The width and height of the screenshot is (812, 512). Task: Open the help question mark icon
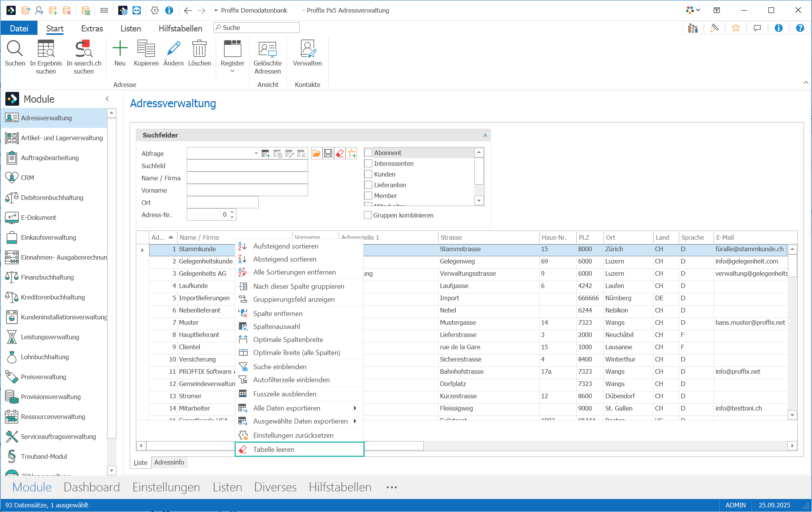coord(800,28)
